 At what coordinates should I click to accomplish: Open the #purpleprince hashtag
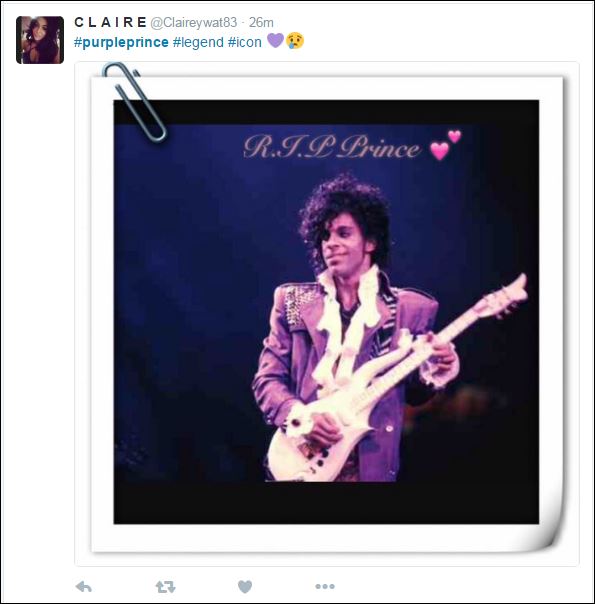tap(121, 42)
